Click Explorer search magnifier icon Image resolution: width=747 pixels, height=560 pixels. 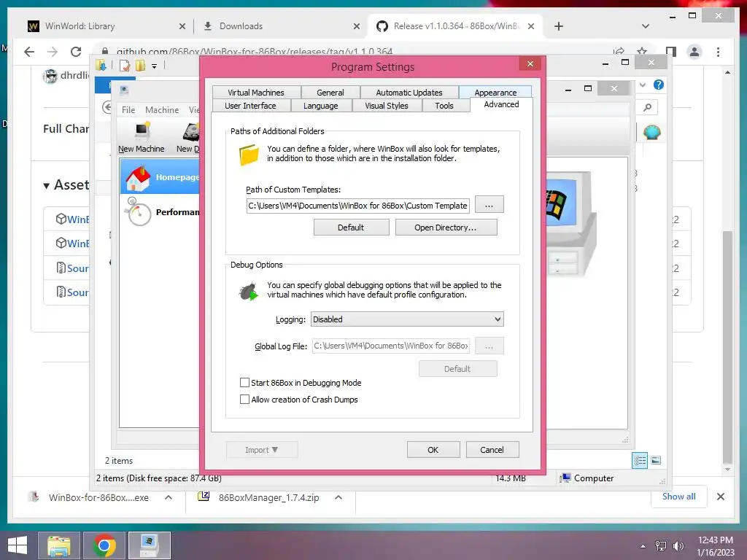click(x=647, y=108)
